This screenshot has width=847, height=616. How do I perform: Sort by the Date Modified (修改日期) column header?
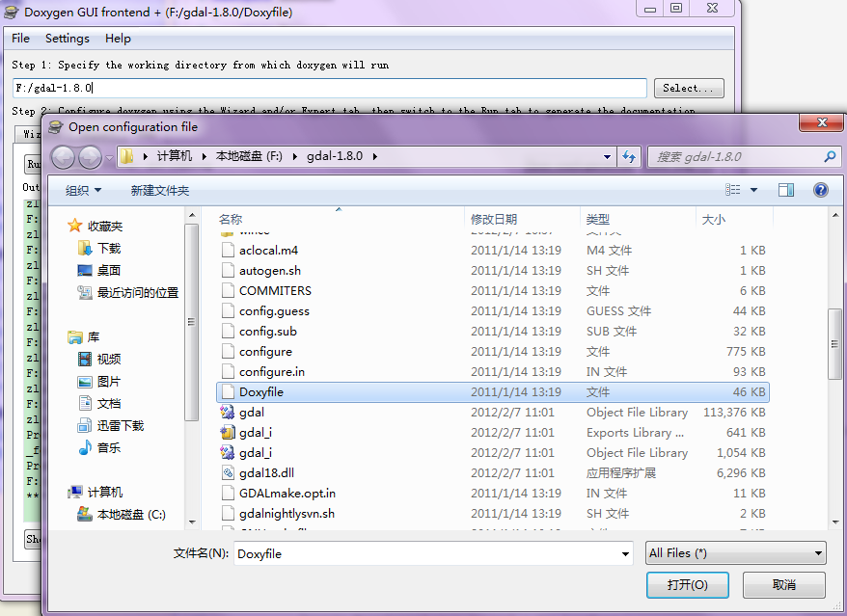tap(522, 219)
